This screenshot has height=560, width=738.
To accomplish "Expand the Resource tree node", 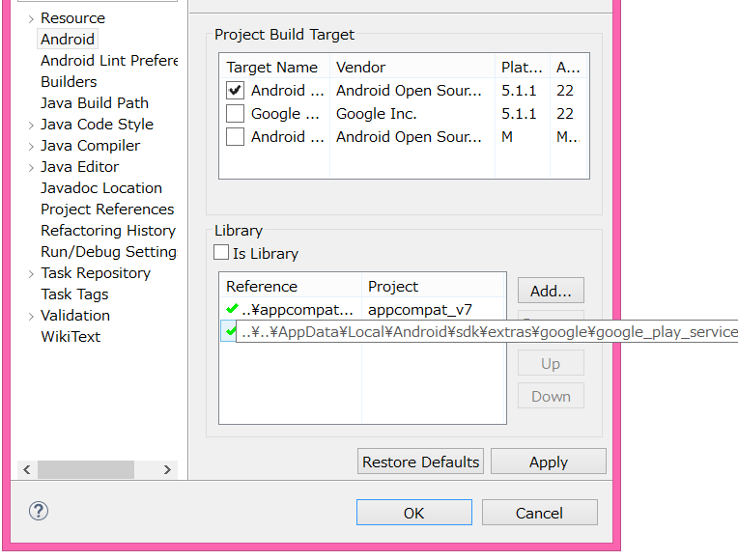I will pyautogui.click(x=31, y=18).
